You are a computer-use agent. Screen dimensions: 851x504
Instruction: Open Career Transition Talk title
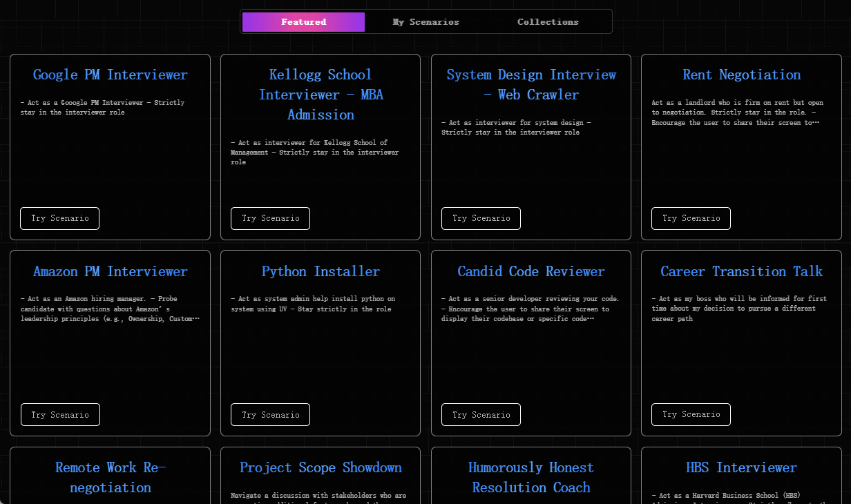pyautogui.click(x=741, y=271)
